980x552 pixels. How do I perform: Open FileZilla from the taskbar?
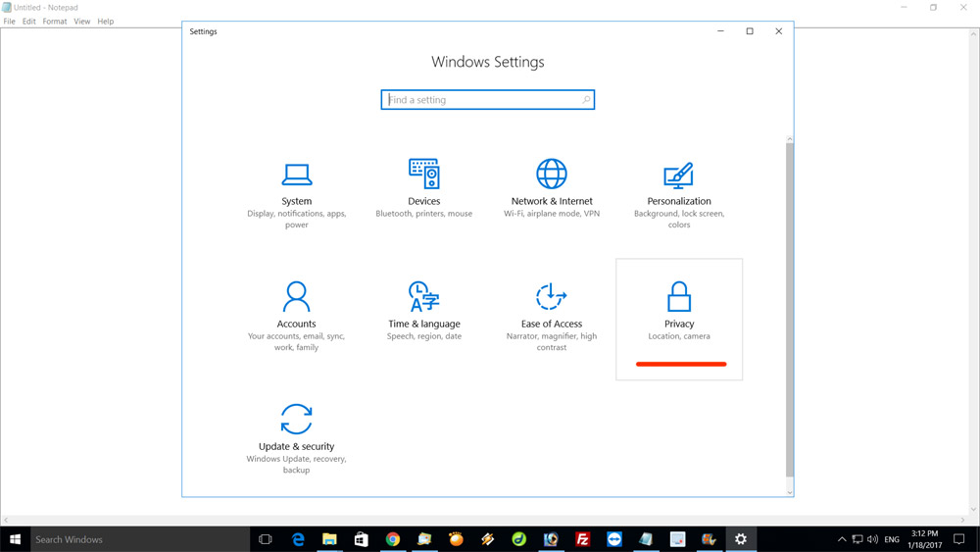click(x=582, y=539)
